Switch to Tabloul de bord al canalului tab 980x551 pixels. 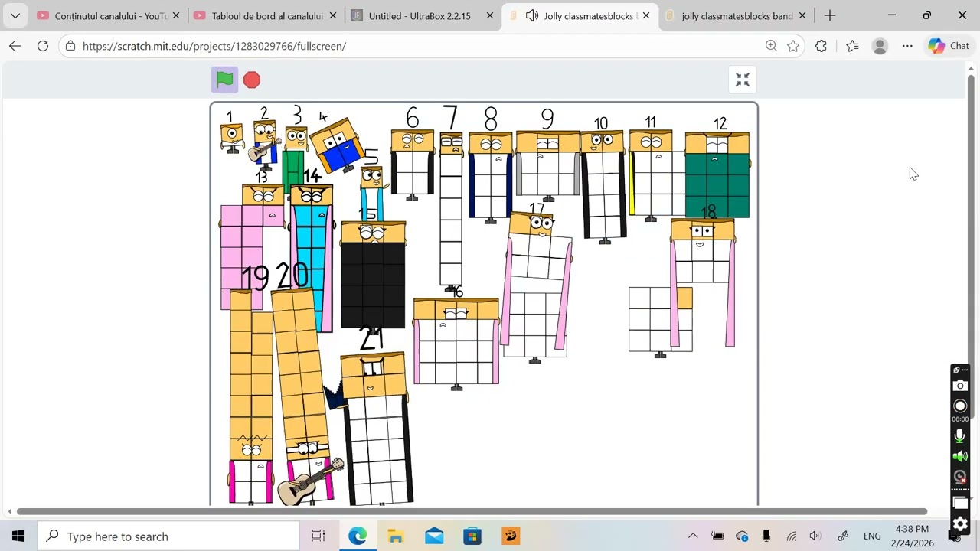[264, 15]
